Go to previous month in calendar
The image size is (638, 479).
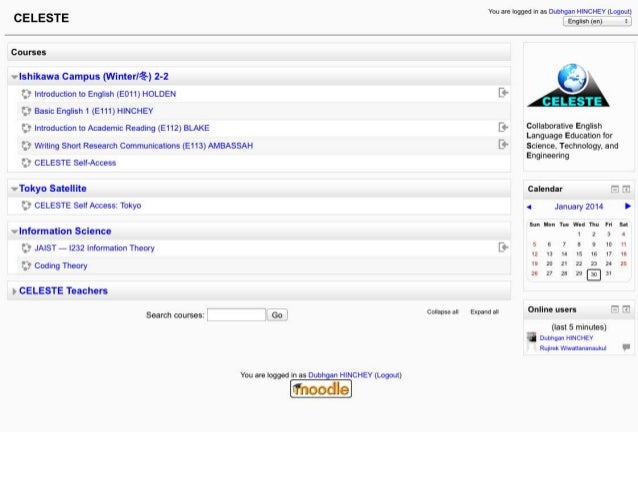[529, 207]
